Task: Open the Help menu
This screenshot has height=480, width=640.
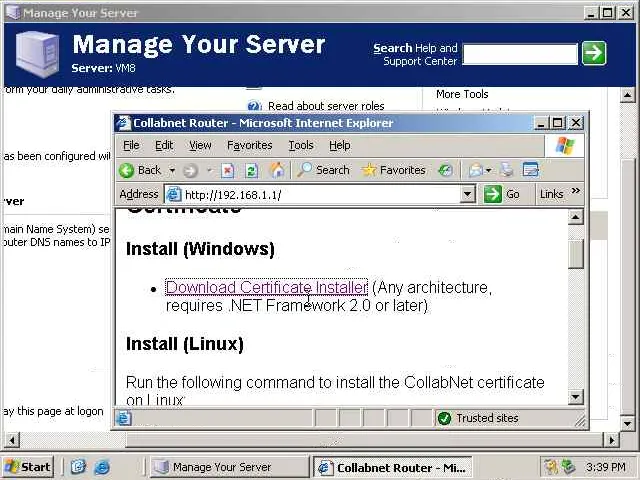Action: 340,145
